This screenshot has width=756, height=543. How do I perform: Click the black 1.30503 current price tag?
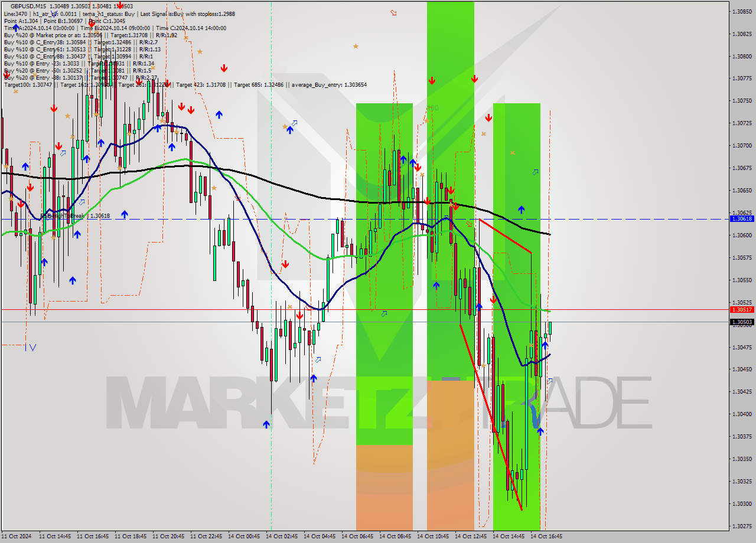pyautogui.click(x=742, y=322)
